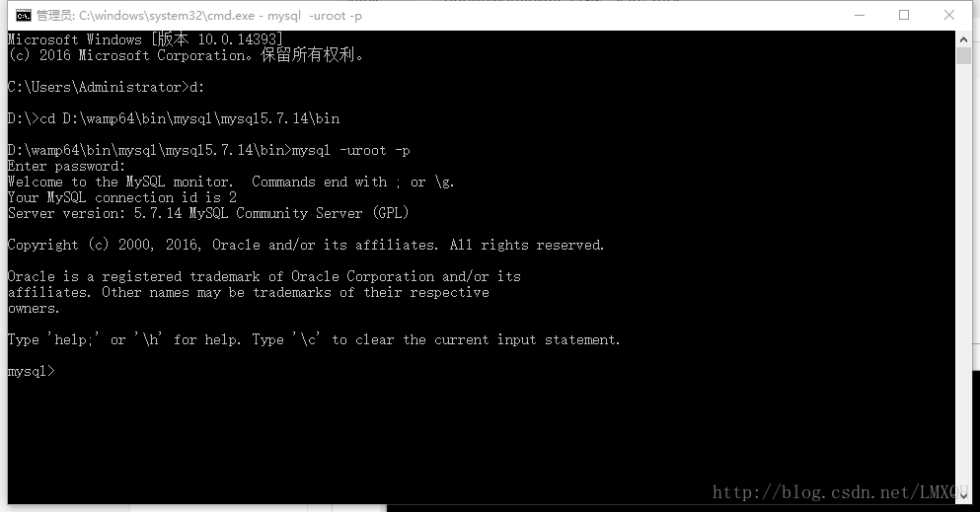Click the scrollbar up arrow
Viewport: 980px width, 512px height.
963,39
